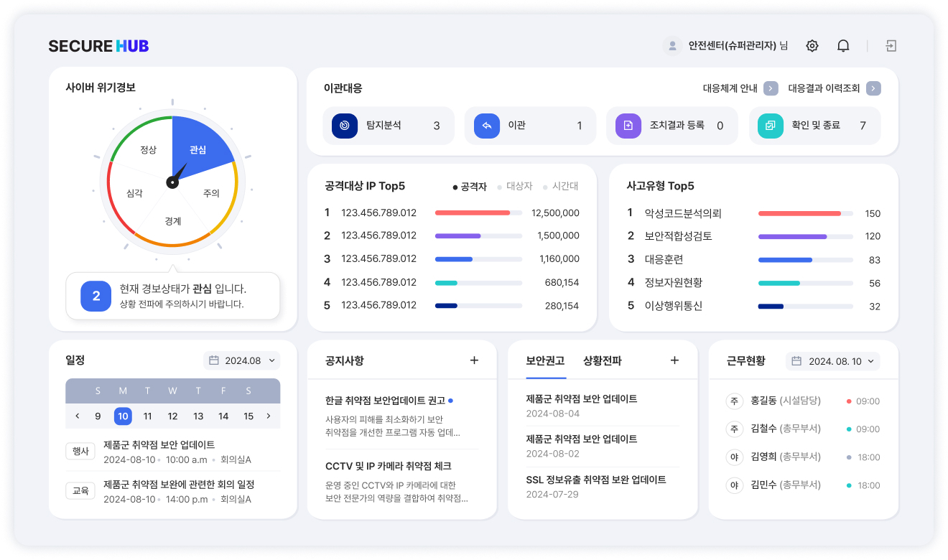This screenshot has width=948, height=560.
Task: Open the 대응결과 이력조회 link
Action: (833, 88)
